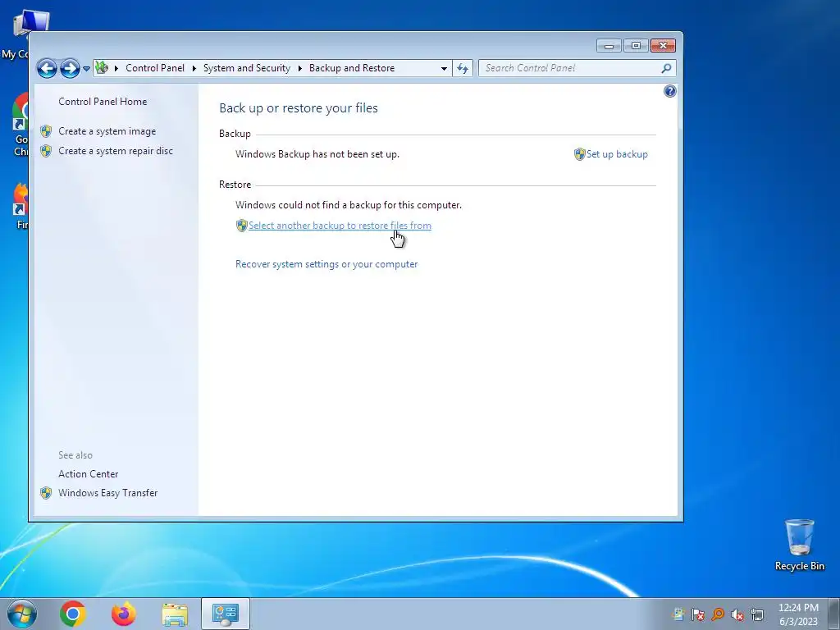Click the shield icon beside system repair disc
Image resolution: width=840 pixels, height=630 pixels.
coord(46,151)
